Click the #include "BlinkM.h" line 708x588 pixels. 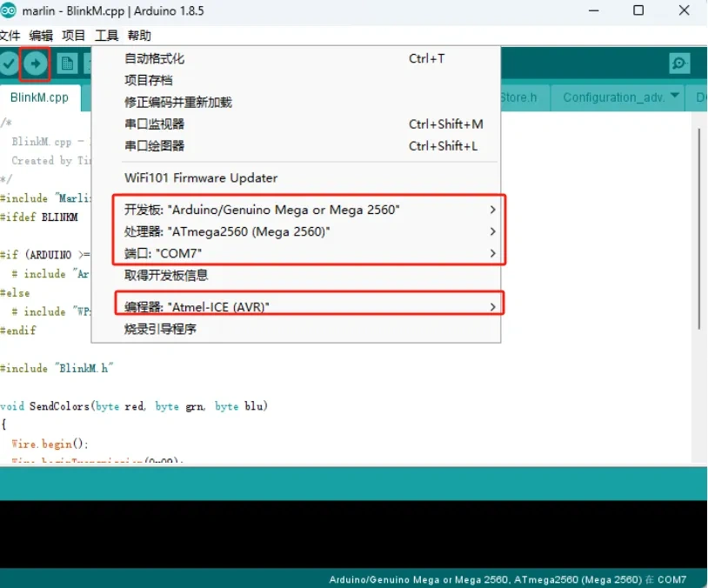click(57, 369)
